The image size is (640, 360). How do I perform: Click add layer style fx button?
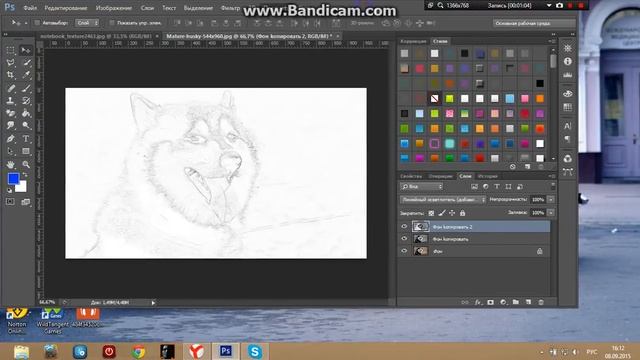pos(478,302)
